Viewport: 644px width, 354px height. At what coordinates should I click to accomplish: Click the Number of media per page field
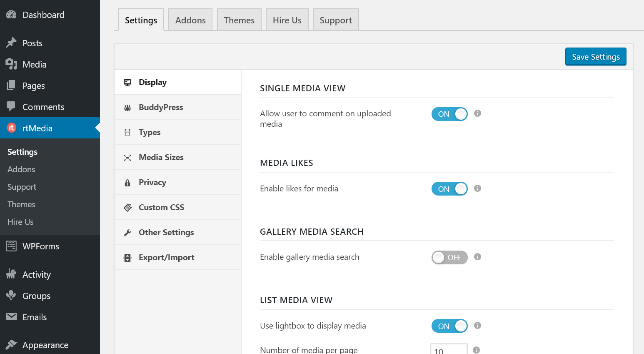pos(449,350)
